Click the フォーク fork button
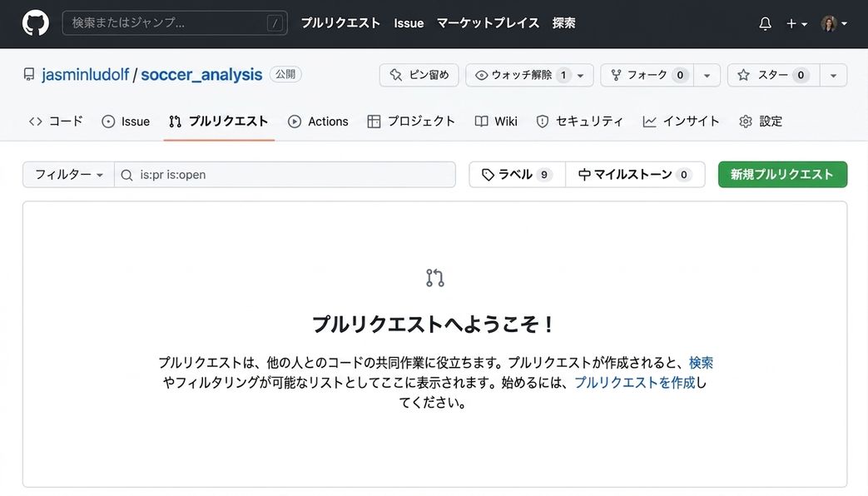The height and width of the screenshot is (496, 868). click(647, 75)
